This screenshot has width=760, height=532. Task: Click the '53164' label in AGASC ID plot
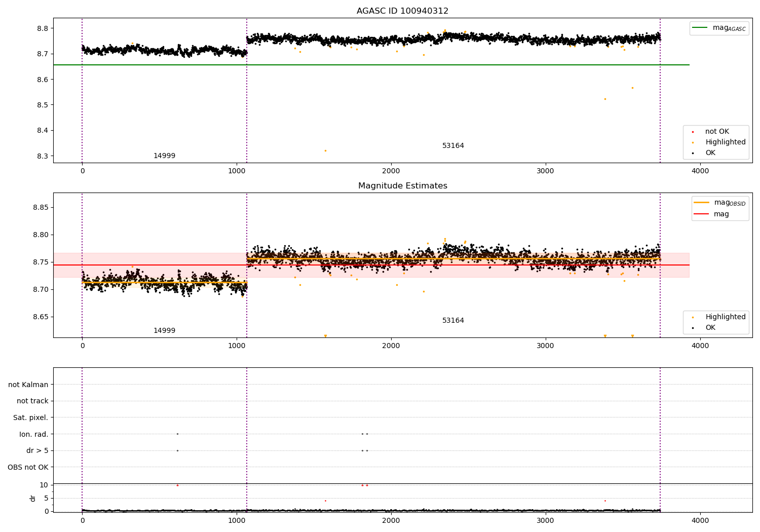click(x=453, y=145)
